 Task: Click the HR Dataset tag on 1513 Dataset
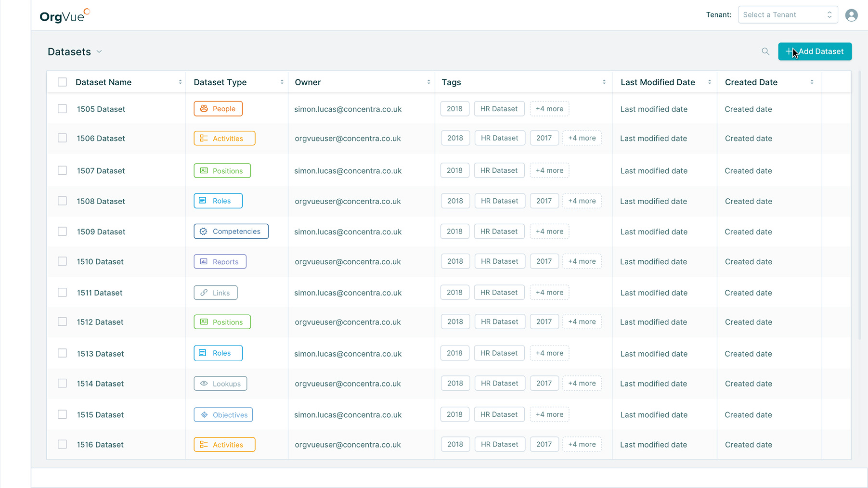[499, 353]
